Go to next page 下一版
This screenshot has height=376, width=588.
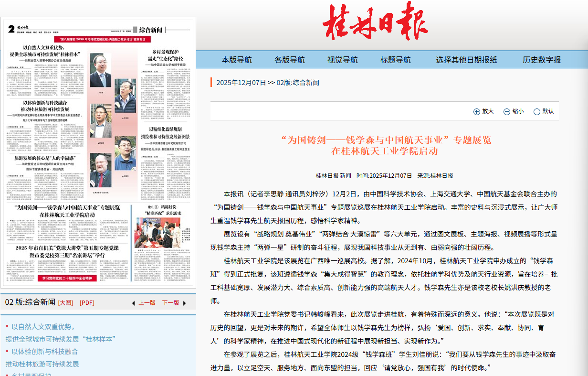point(170,303)
